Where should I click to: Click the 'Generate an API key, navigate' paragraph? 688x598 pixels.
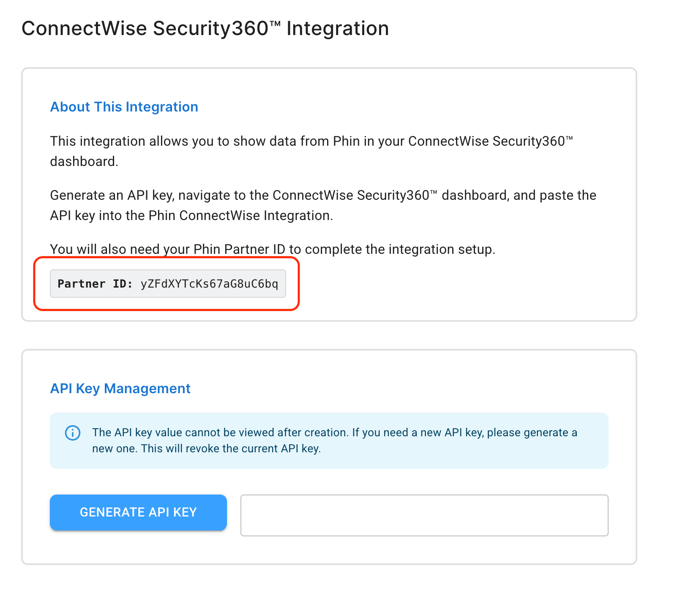pos(323,205)
